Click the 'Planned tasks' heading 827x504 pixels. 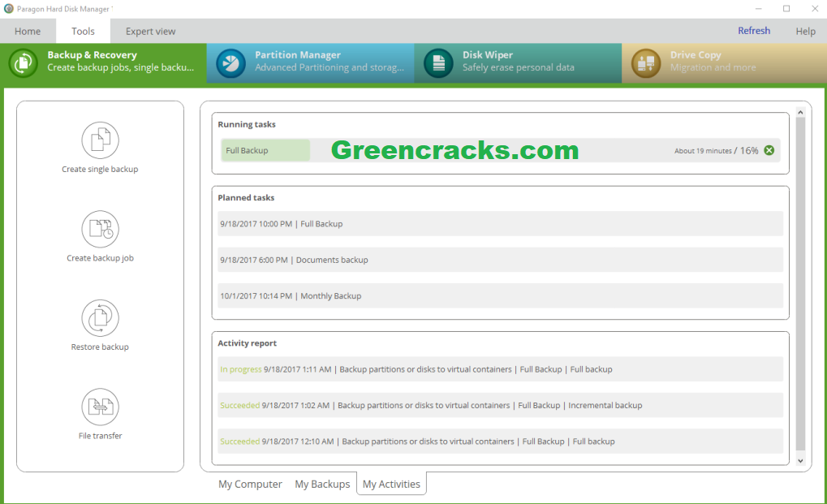coord(246,198)
